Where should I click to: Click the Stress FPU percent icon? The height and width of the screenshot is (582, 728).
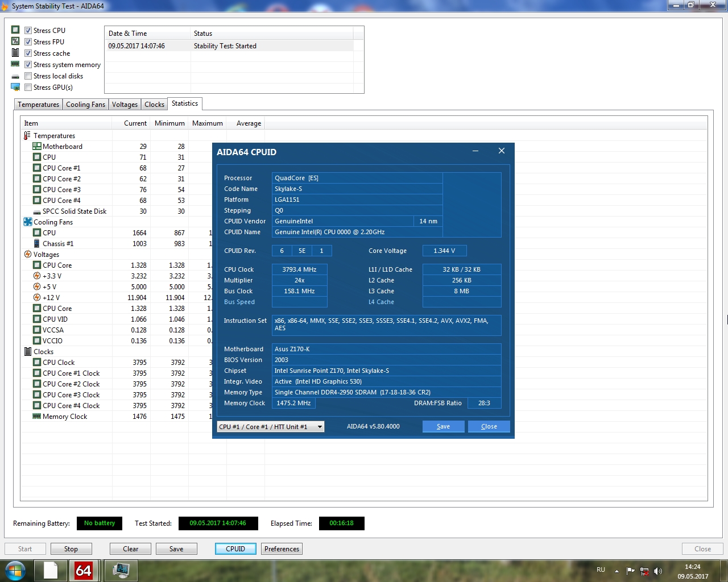point(15,41)
